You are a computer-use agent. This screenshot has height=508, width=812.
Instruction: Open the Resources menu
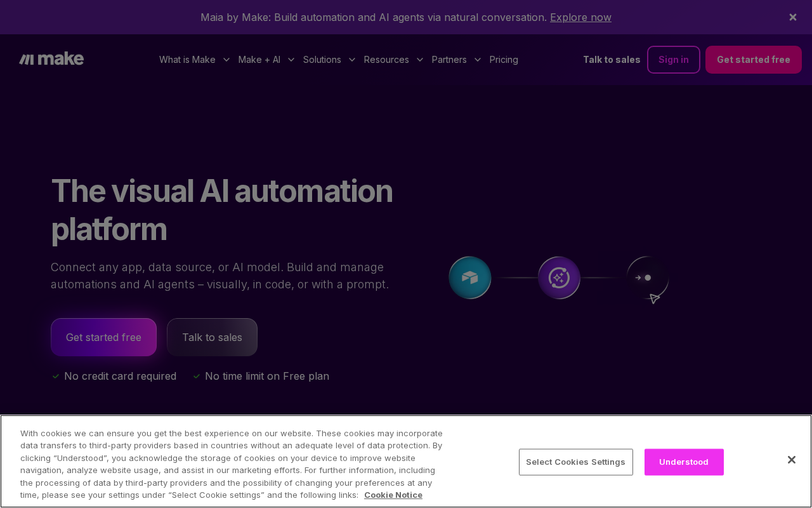point(386,60)
